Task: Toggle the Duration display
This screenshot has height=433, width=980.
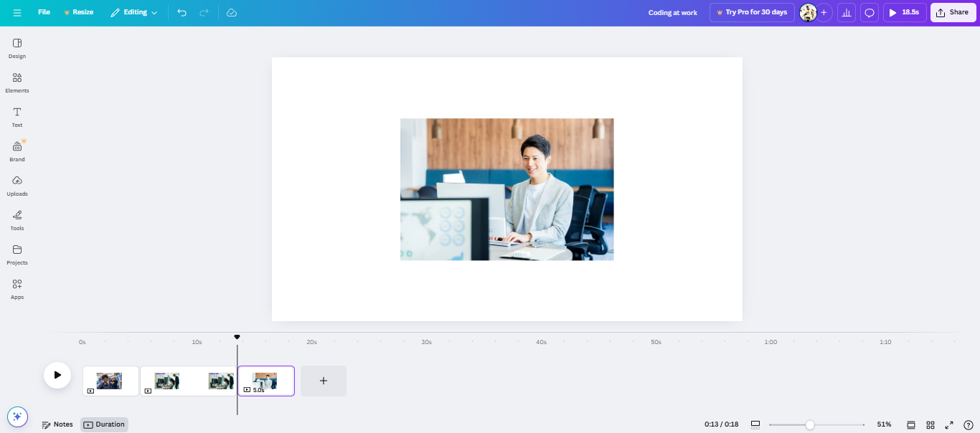Action: [x=104, y=424]
